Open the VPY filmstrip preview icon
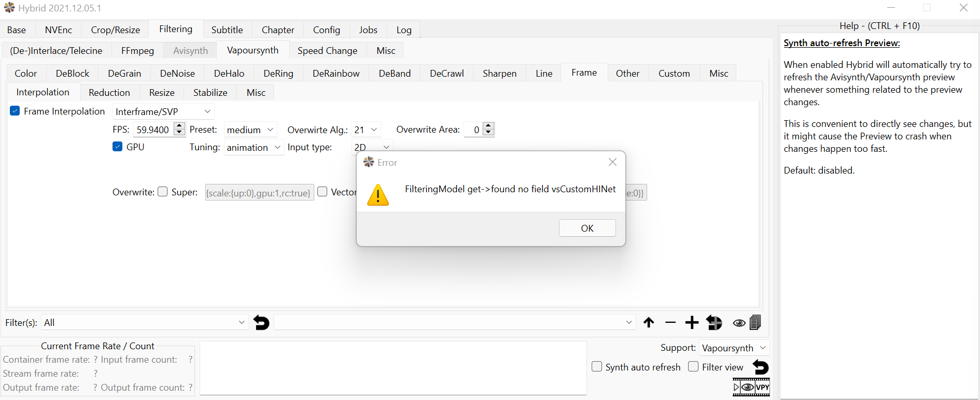The width and height of the screenshot is (980, 400). [751, 387]
